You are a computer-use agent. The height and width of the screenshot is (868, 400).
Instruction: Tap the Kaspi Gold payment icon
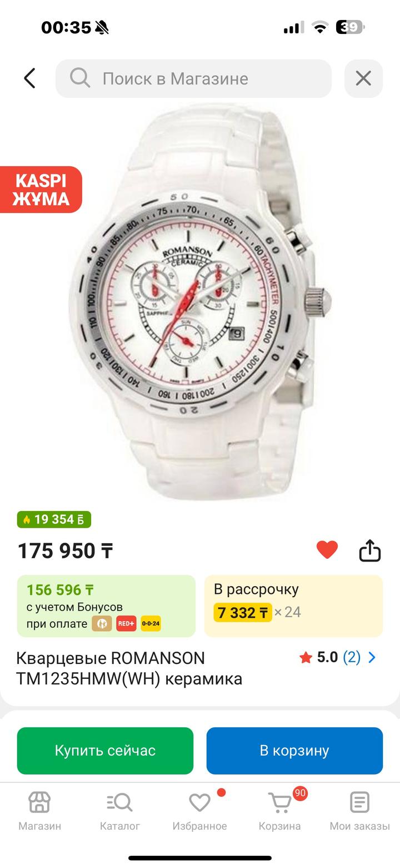point(102,624)
